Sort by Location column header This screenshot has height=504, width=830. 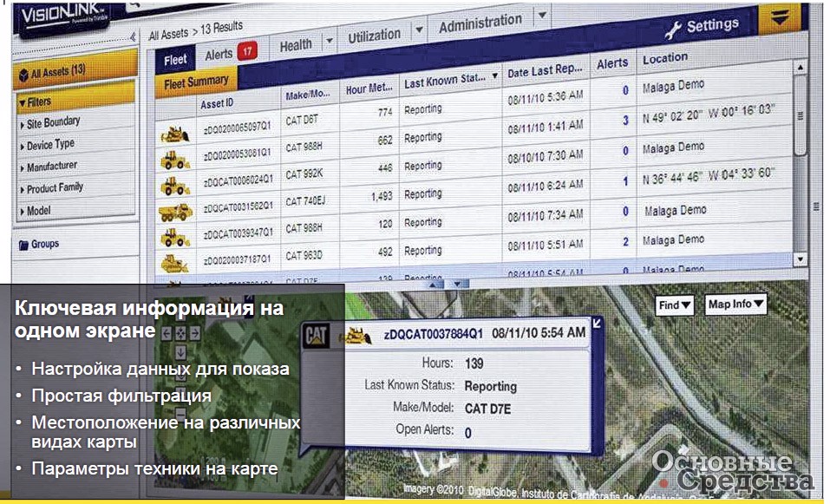665,58
